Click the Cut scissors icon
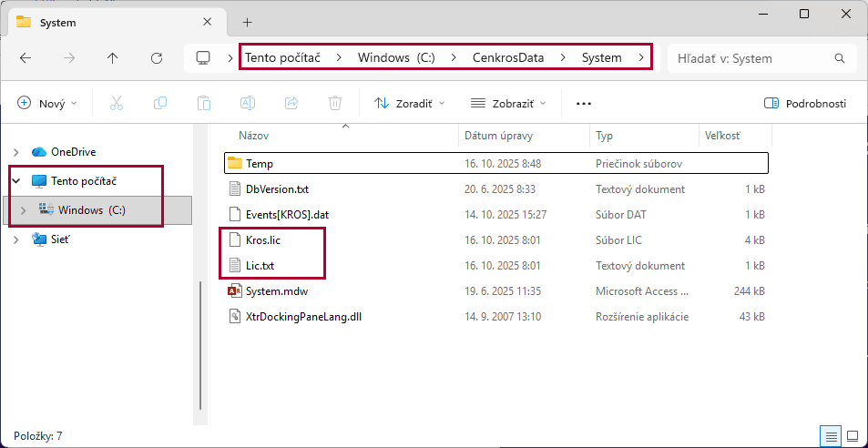The width and height of the screenshot is (868, 448). click(x=117, y=103)
